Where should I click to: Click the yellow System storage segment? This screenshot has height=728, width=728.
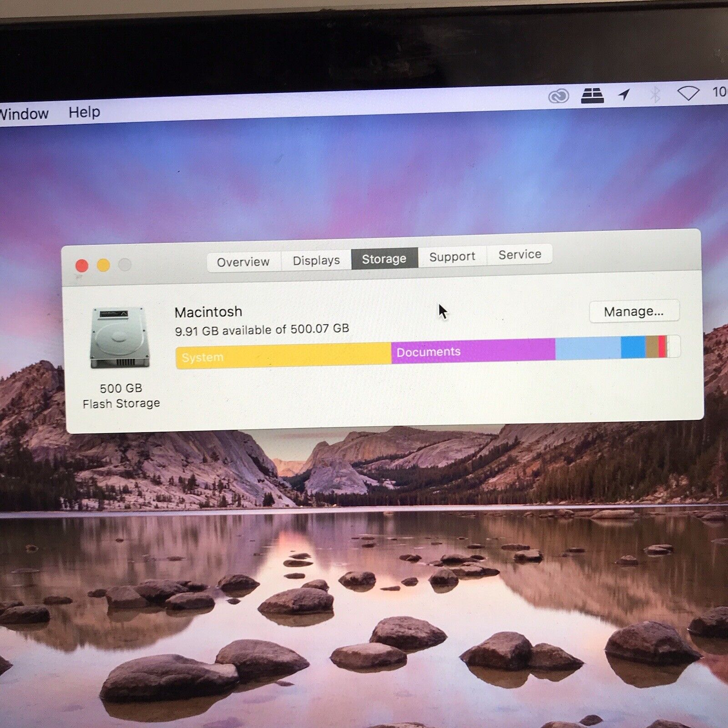tap(283, 355)
